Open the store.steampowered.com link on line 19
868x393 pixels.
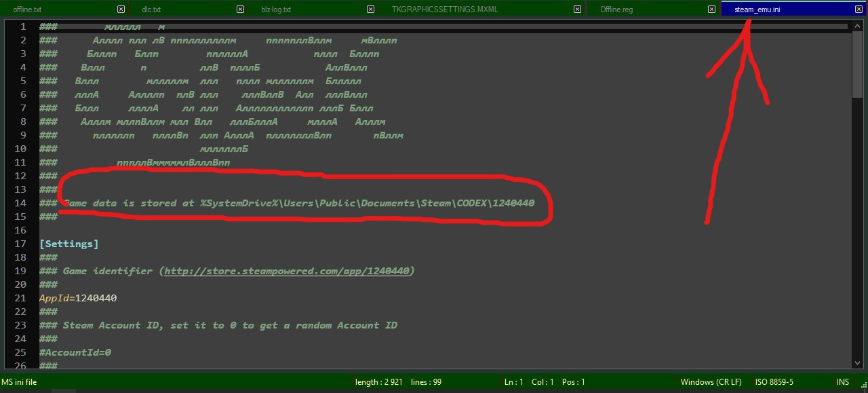(287, 271)
